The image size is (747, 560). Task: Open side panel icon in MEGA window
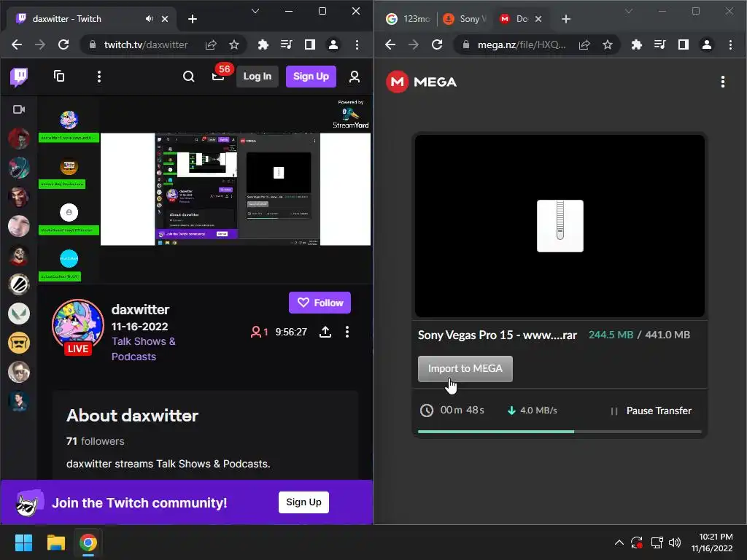tap(684, 44)
